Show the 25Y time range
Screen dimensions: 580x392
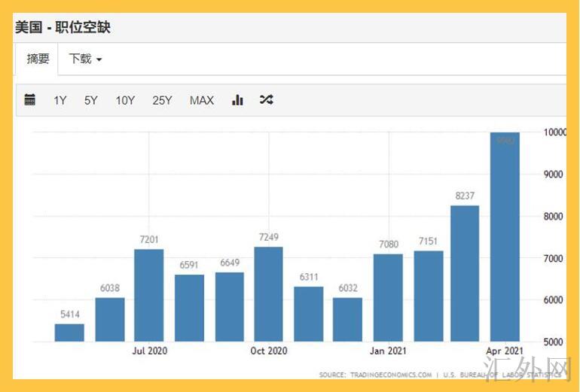click(162, 100)
